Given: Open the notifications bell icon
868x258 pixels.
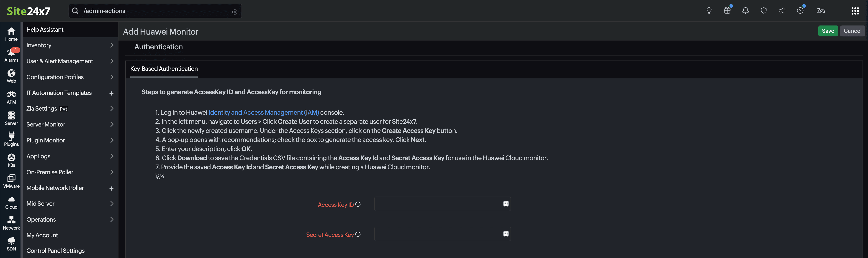Looking at the screenshot, I should point(745,11).
